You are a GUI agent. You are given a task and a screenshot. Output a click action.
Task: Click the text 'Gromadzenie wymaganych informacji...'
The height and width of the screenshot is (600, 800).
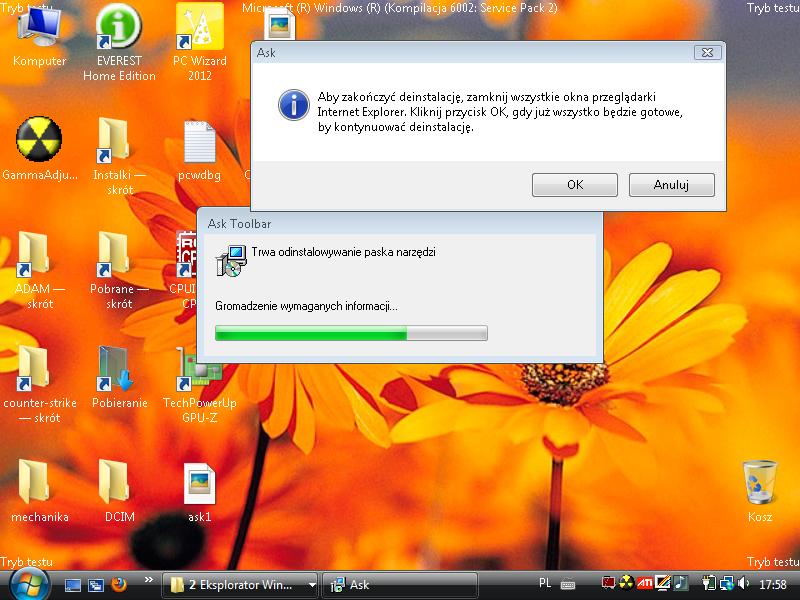[306, 306]
